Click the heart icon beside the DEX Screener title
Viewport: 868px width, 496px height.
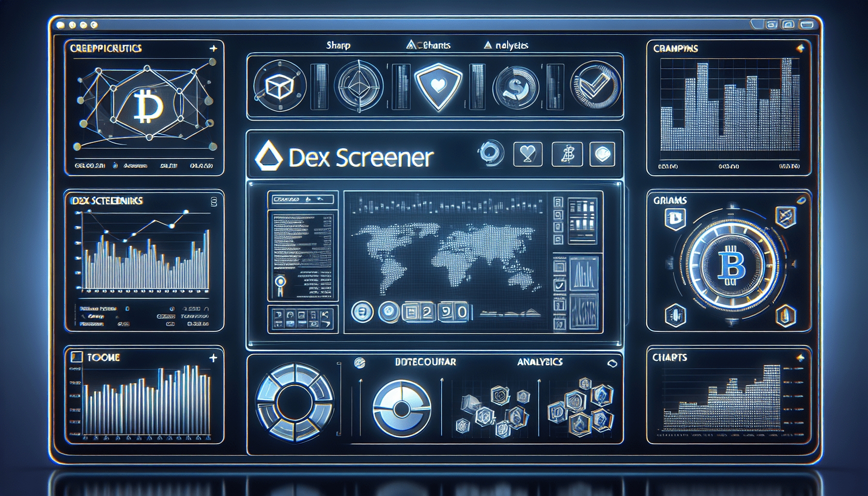528,155
